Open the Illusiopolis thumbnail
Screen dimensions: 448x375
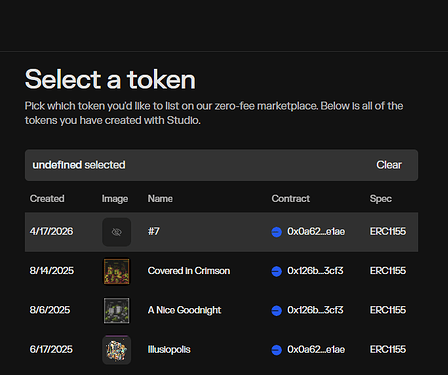pyautogui.click(x=116, y=350)
